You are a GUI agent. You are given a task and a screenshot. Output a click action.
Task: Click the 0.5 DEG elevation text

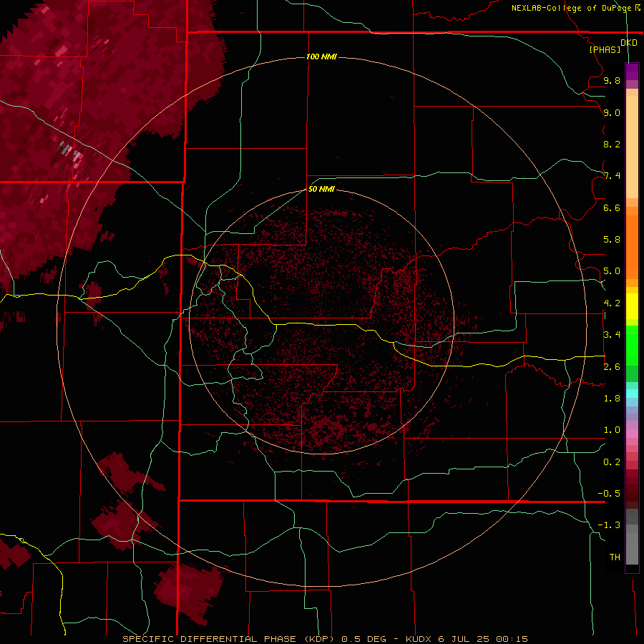pos(364,639)
